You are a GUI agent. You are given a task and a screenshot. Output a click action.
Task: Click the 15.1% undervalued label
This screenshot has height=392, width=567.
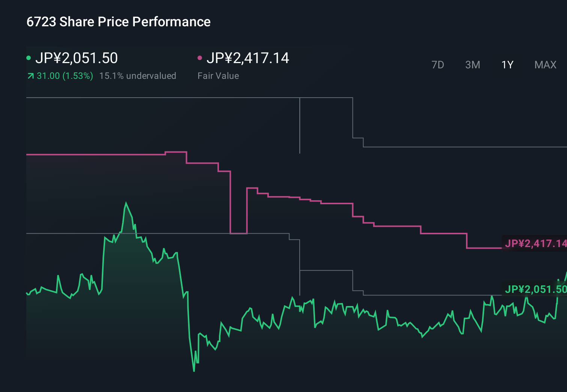(137, 75)
